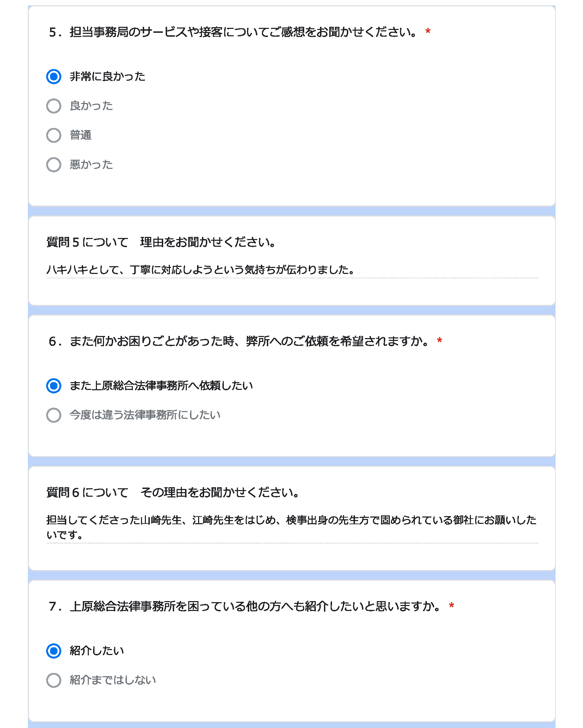The width and height of the screenshot is (583, 728).
Task: Pick the 悪かった radio option
Action: pyautogui.click(x=54, y=165)
